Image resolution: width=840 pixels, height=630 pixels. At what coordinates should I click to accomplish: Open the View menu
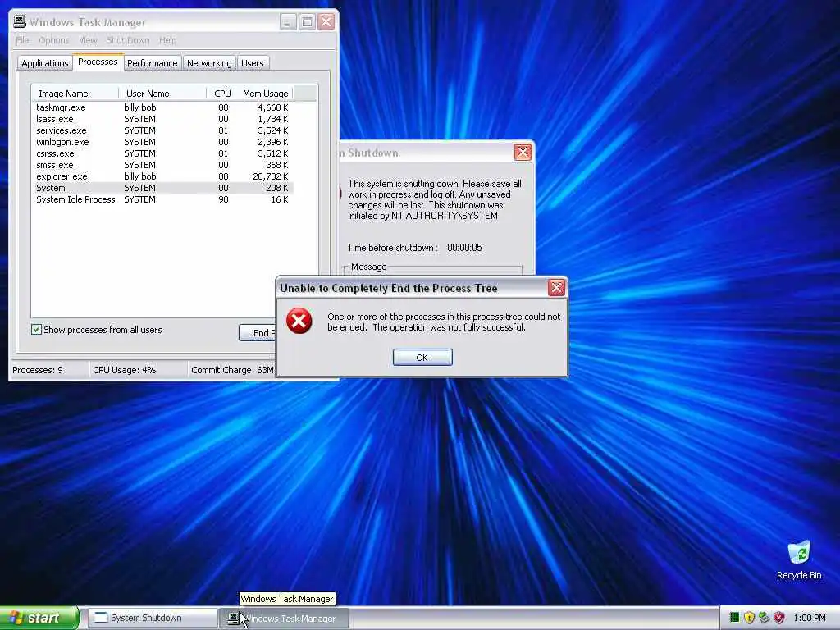click(88, 40)
